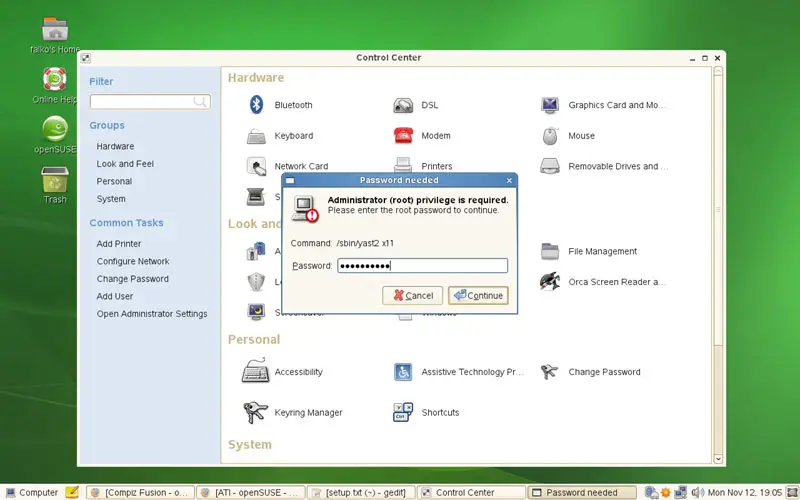Open the scanner icon under Network Card
The height and width of the screenshot is (500, 800).
coord(256,196)
